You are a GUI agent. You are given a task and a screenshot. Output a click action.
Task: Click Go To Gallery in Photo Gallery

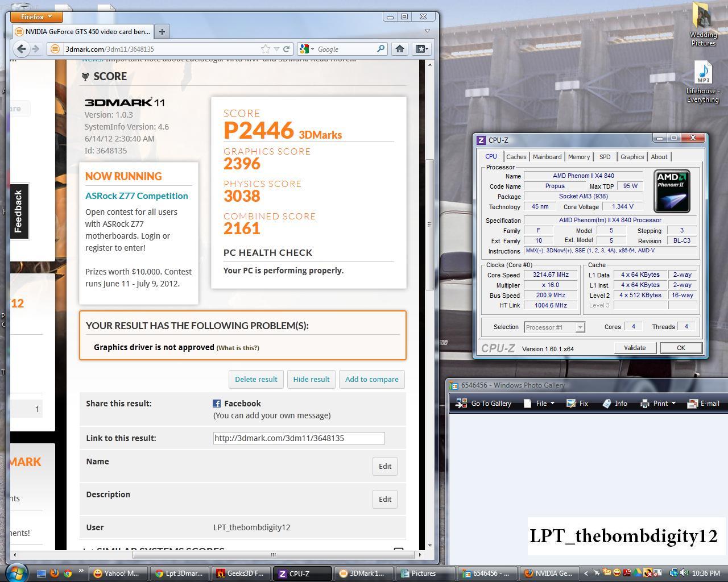tap(483, 404)
